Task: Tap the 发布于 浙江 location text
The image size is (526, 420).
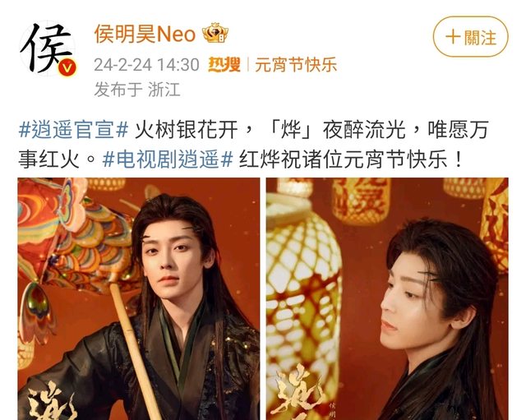Action: pos(137,90)
